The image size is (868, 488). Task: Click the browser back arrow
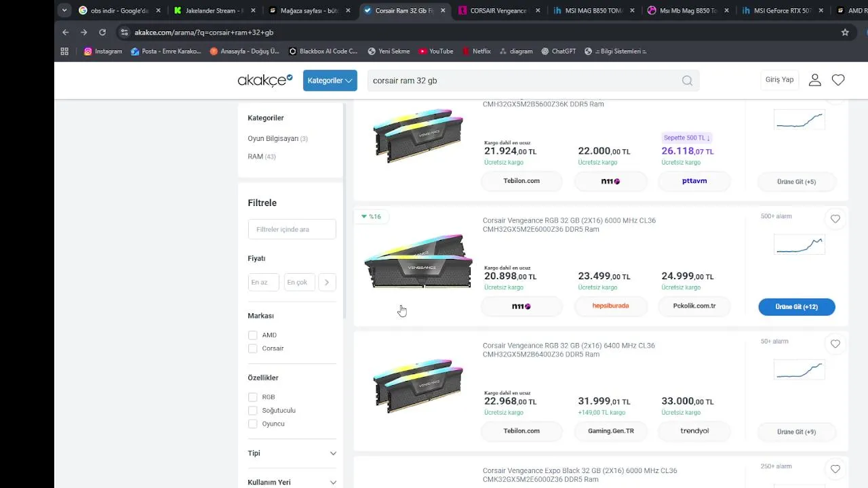(x=66, y=33)
